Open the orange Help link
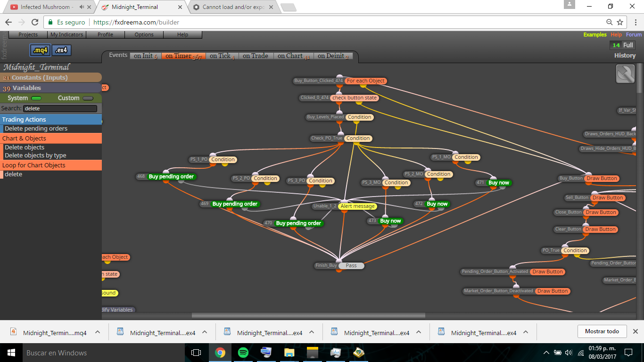 pos(616,34)
